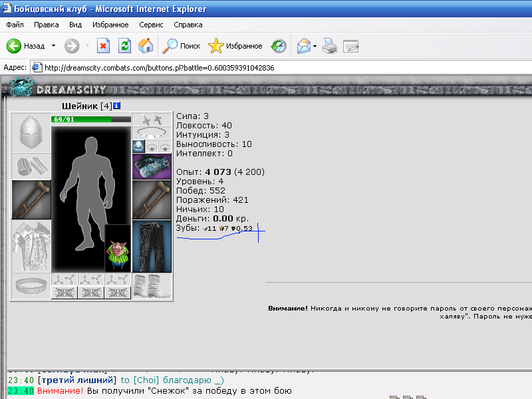
Task: Click the empty helmet slot
Action: [x=31, y=133]
